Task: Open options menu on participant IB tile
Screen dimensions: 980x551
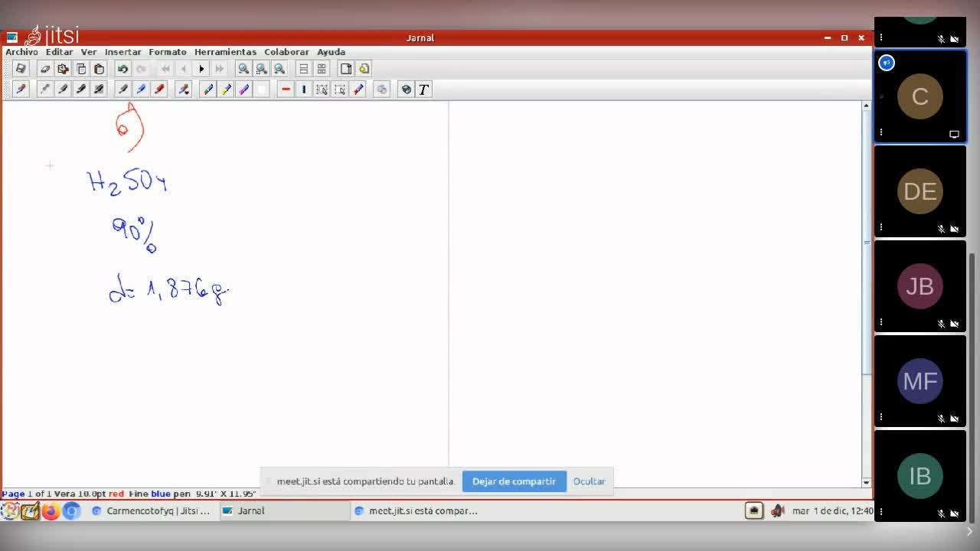Action: 881,512
